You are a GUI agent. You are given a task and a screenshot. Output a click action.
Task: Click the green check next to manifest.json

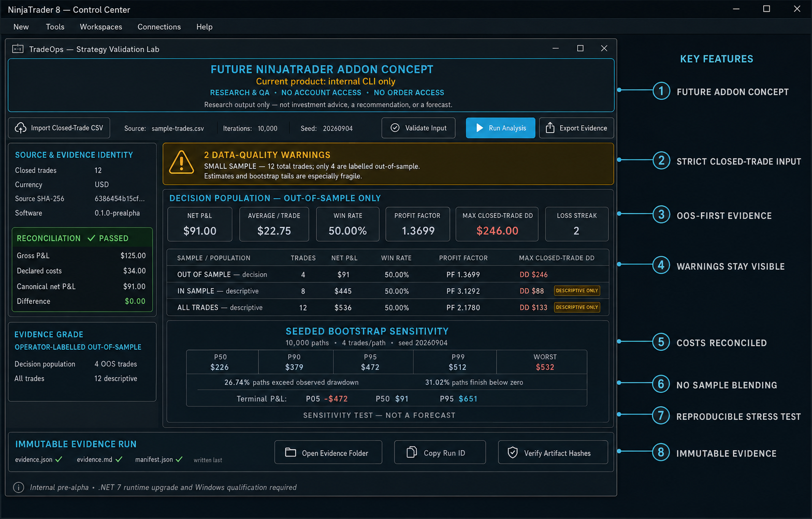(179, 459)
